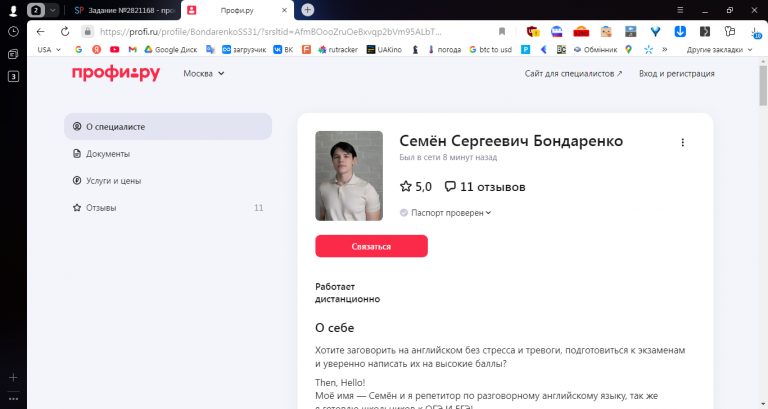Screen dimensions: 768x409
Task: Open the sidebar three-dots more icon
Action: (x=13, y=399)
